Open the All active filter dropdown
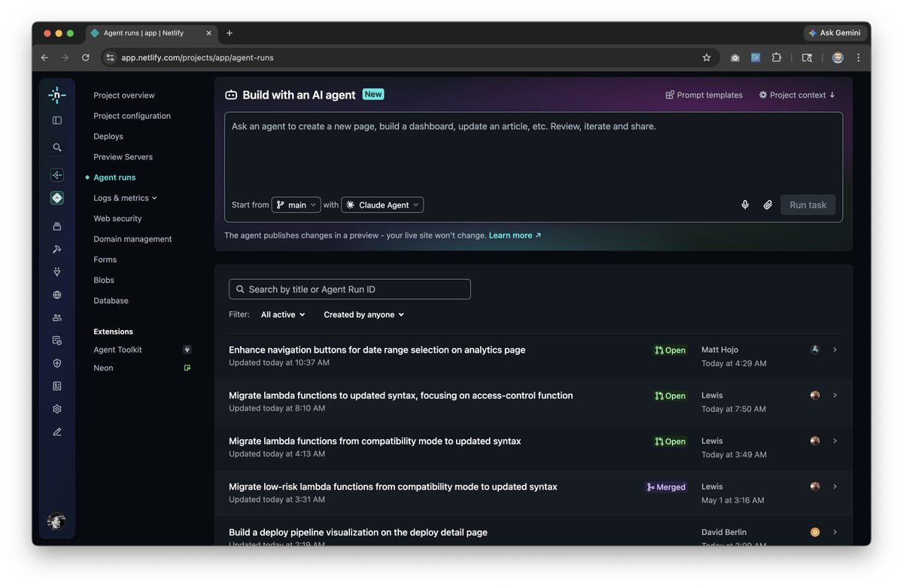 pos(283,314)
